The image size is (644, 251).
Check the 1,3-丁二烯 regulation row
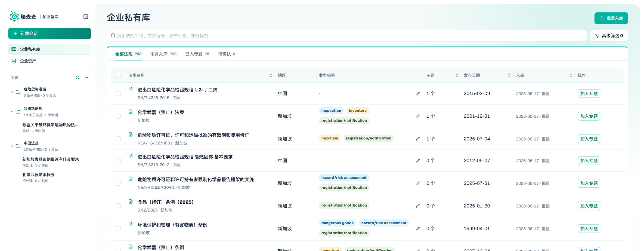118,94
